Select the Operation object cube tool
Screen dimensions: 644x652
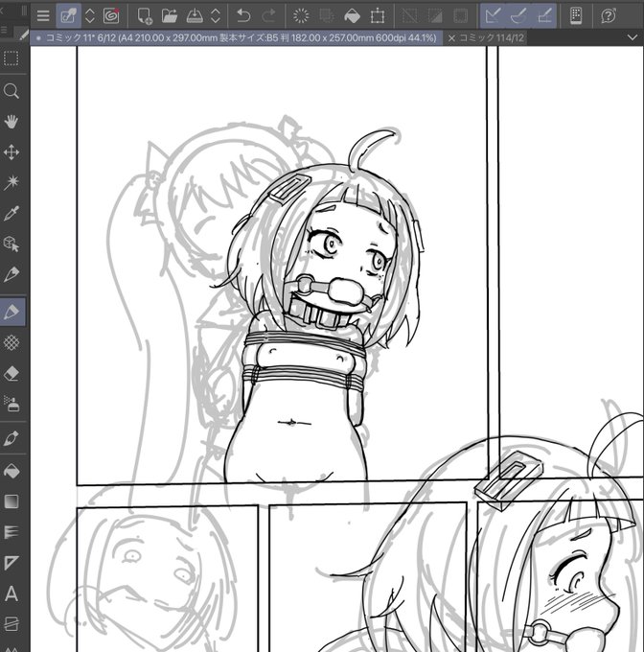click(x=11, y=244)
